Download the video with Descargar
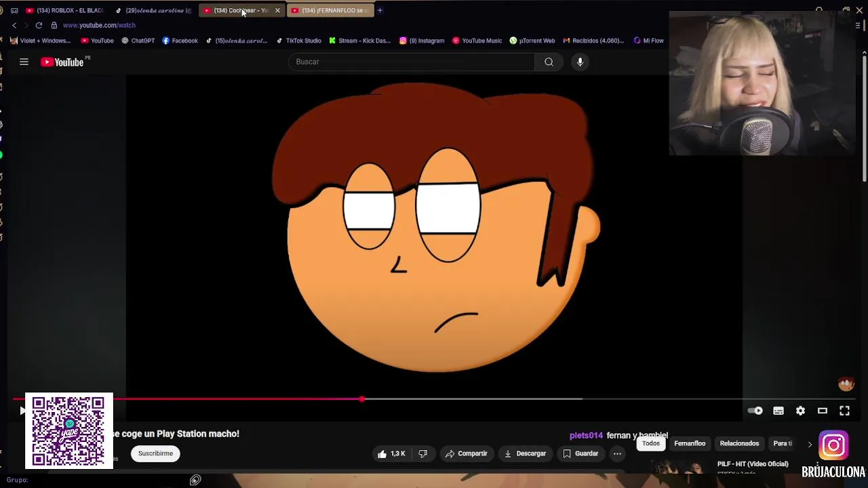Image resolution: width=868 pixels, height=488 pixels. [525, 453]
